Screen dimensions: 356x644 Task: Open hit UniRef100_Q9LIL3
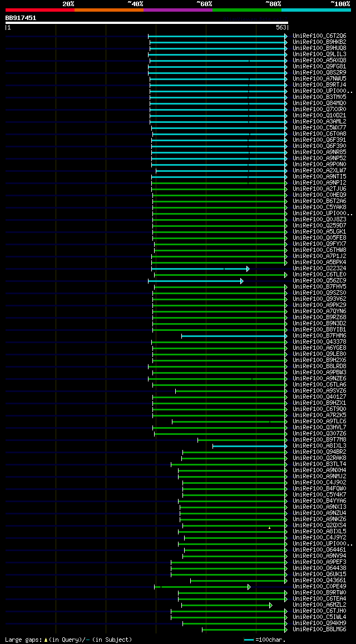tap(319, 55)
